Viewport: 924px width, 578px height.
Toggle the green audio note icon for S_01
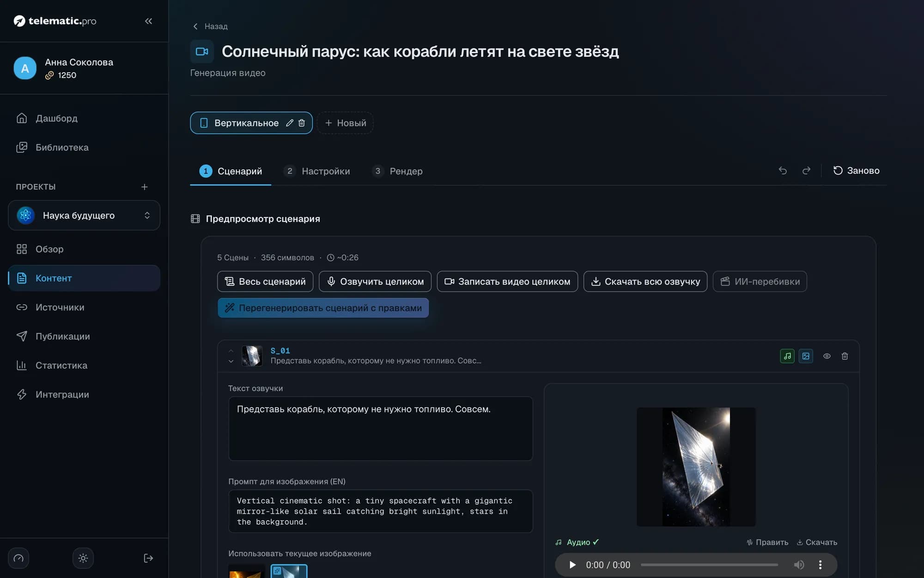coord(787,356)
